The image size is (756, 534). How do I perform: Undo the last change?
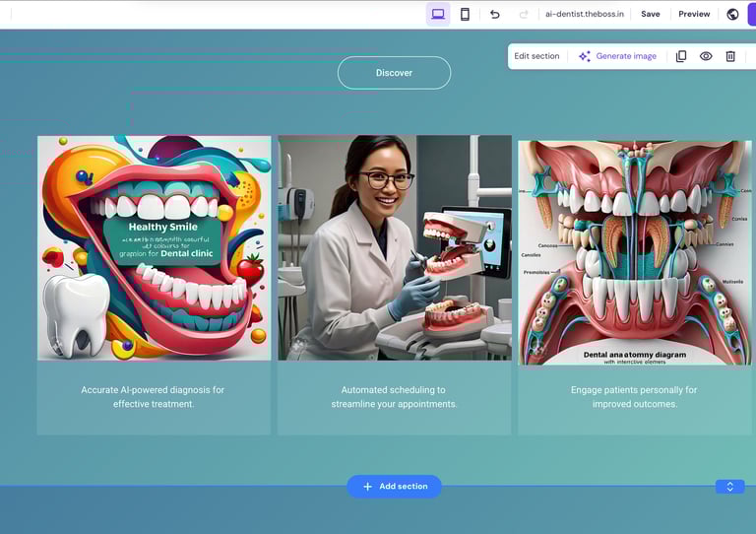[495, 14]
